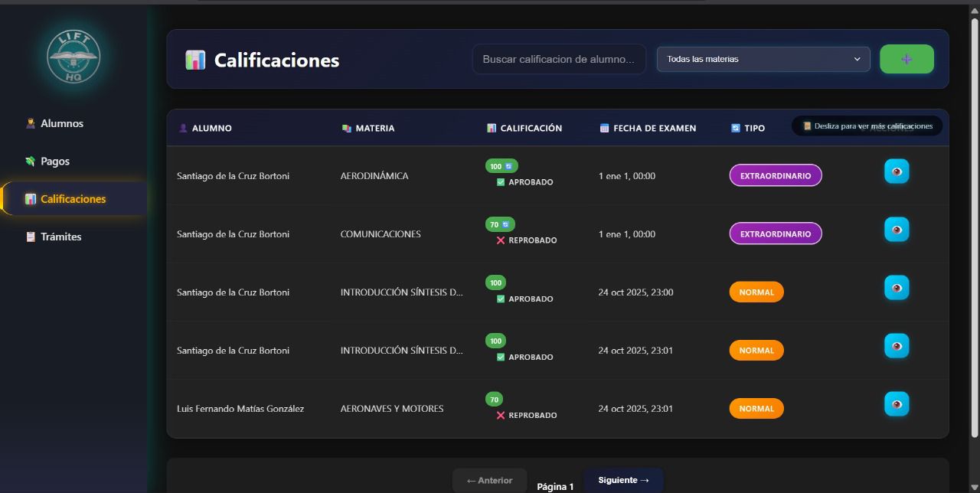Open eye icon for AERONAVES Y MOTORES row

(897, 404)
